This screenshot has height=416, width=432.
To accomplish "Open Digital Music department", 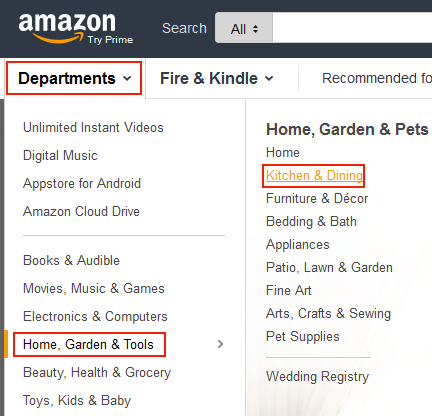I will (x=60, y=156).
